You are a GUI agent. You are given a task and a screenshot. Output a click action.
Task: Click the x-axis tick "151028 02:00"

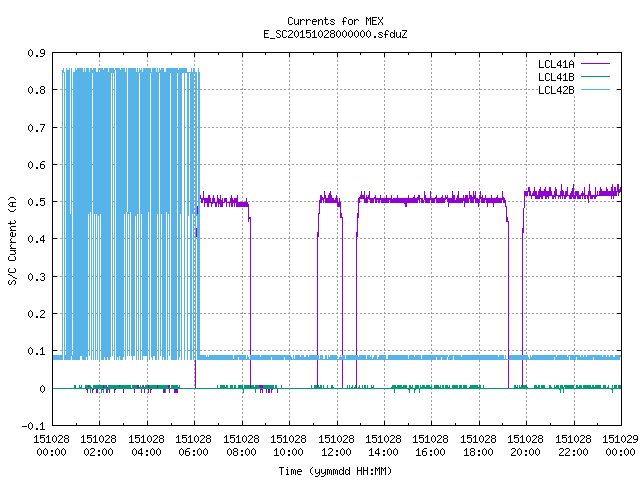pyautogui.click(x=98, y=445)
